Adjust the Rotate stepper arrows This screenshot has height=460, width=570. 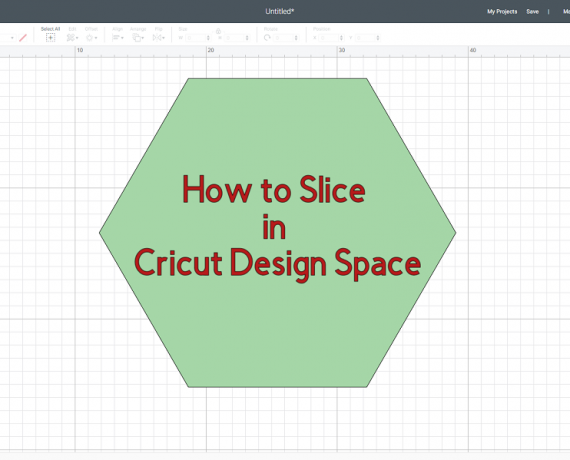point(296,38)
